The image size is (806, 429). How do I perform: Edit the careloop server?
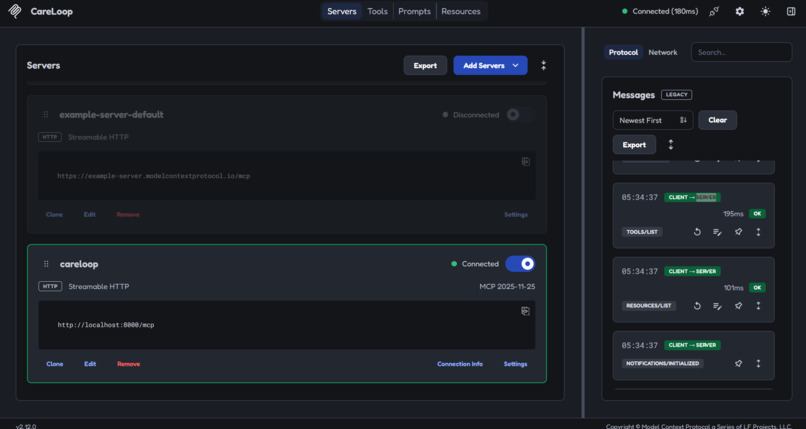coord(90,364)
